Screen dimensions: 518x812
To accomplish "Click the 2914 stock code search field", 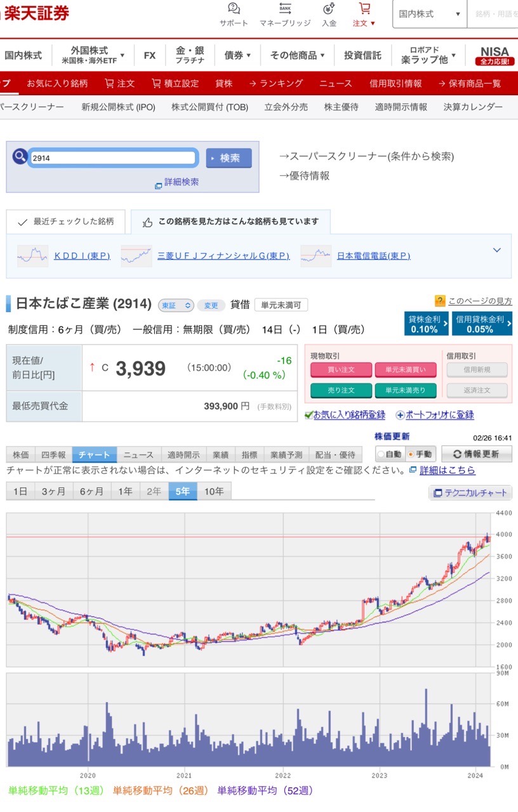I will tap(112, 158).
